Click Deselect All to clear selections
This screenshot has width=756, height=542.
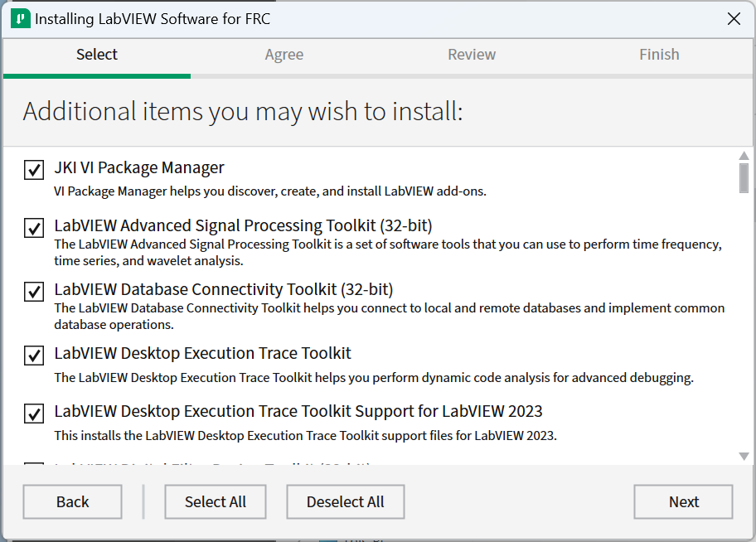345,501
